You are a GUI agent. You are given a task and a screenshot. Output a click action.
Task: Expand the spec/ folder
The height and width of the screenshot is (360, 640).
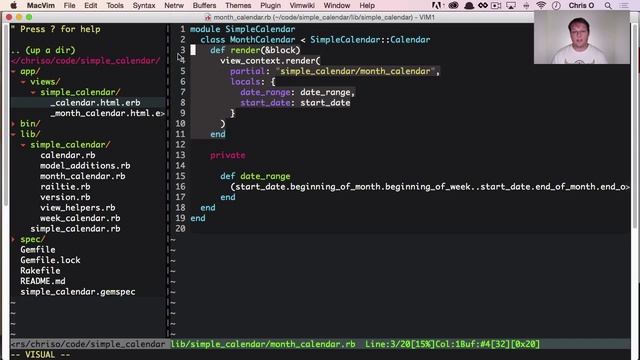pyautogui.click(x=13, y=239)
